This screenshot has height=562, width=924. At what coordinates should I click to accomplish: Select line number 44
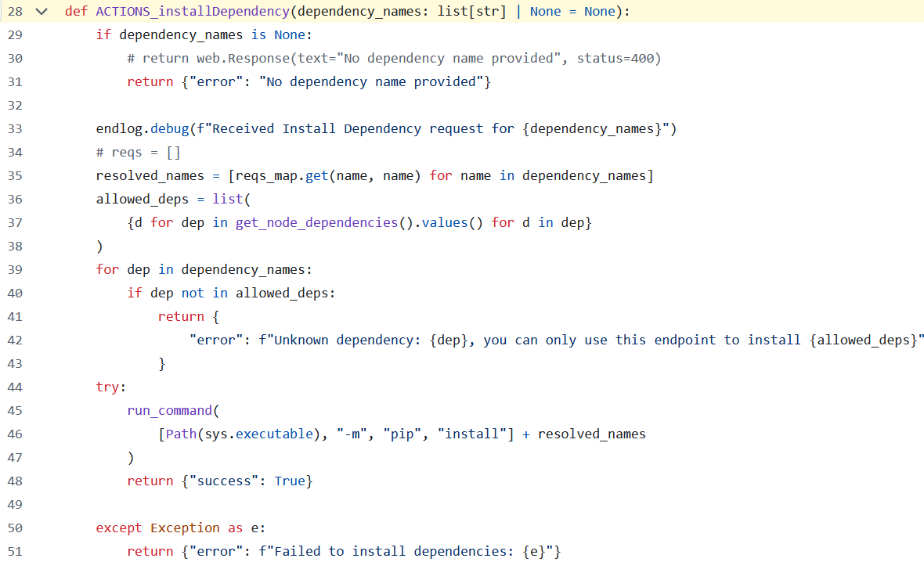coord(15,387)
